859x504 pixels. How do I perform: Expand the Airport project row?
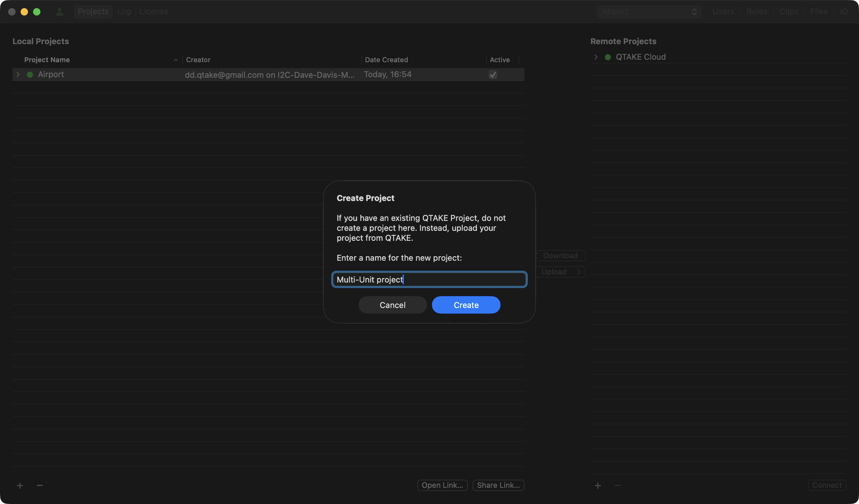pos(18,75)
